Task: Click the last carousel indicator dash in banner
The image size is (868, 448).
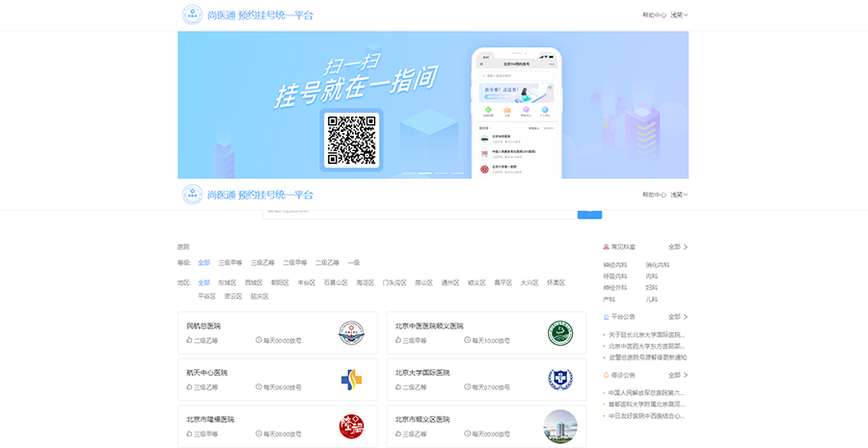Action: pos(457,173)
